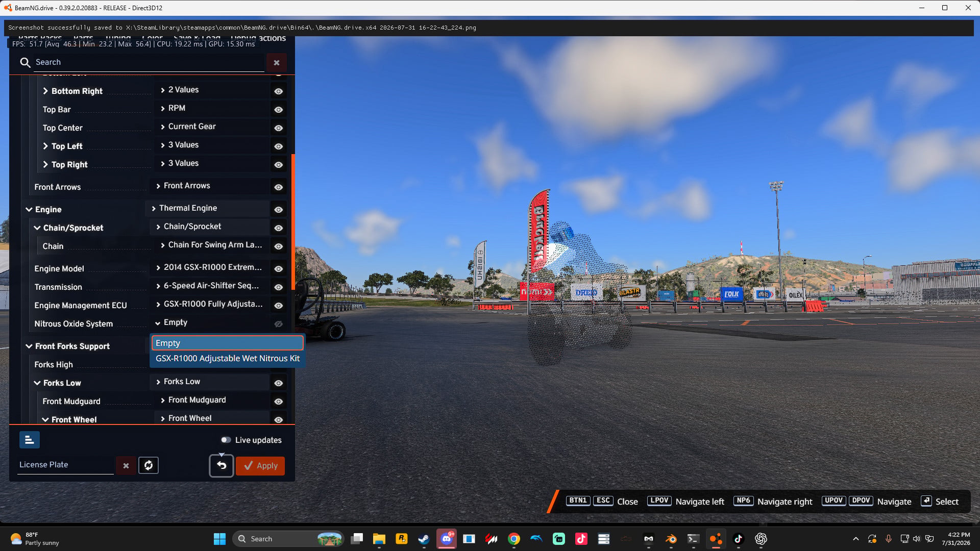Toggle visibility of Engine Model part

[278, 269]
